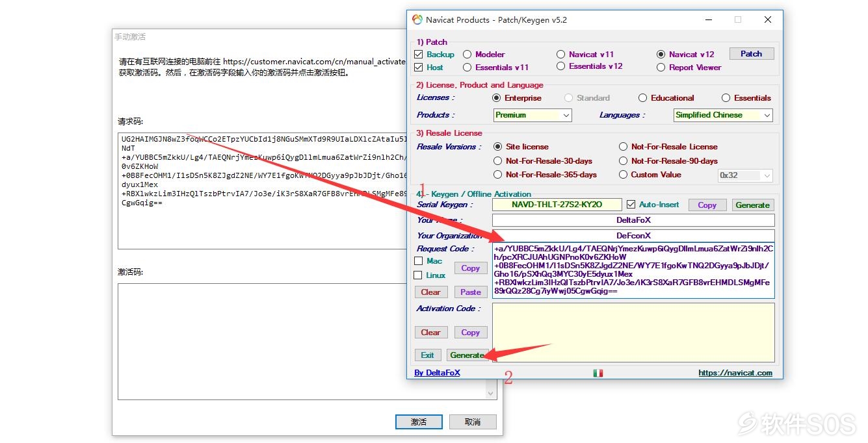Toggle the Linux checkbox
This screenshot has width=868, height=443.
419,275
